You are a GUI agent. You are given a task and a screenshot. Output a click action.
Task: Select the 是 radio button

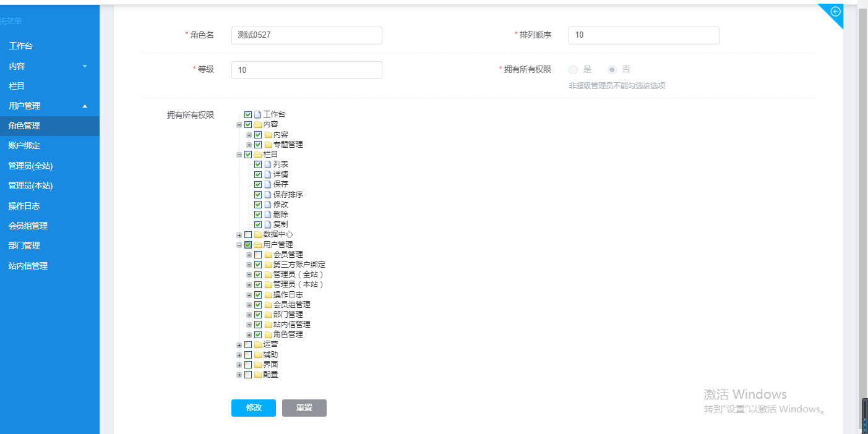coord(573,70)
